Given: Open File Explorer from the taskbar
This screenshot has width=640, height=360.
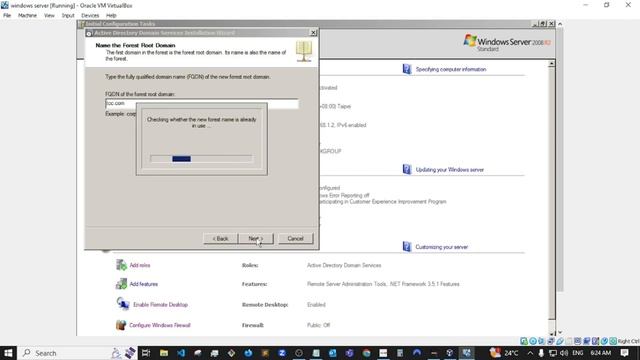Looking at the screenshot, I should pos(164,353).
